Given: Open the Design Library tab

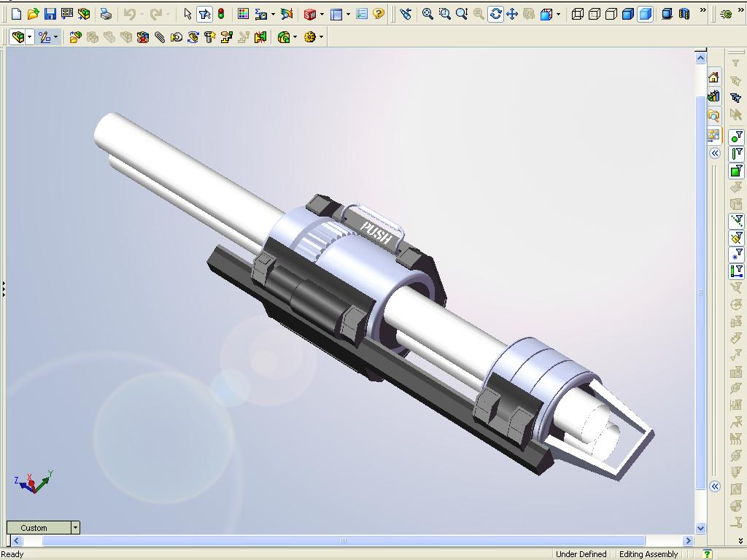Looking at the screenshot, I should 713,96.
